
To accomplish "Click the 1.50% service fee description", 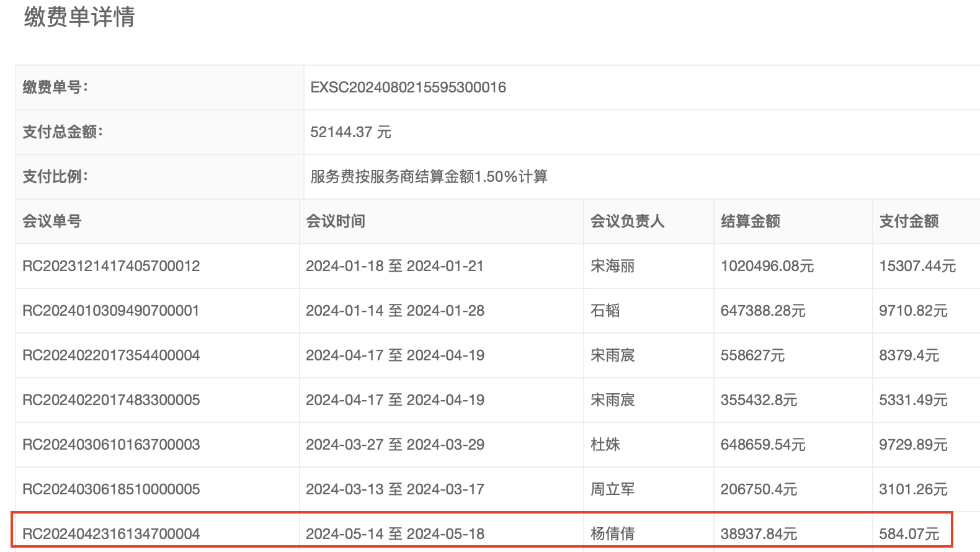I will coord(429,177).
